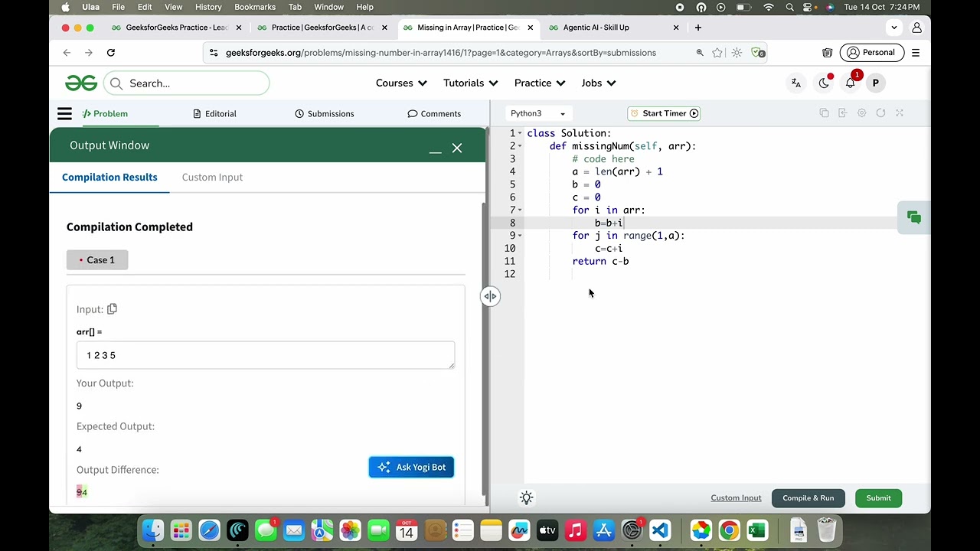The height and width of the screenshot is (551, 980).
Task: Copy the input to clipboard
Action: [112, 309]
